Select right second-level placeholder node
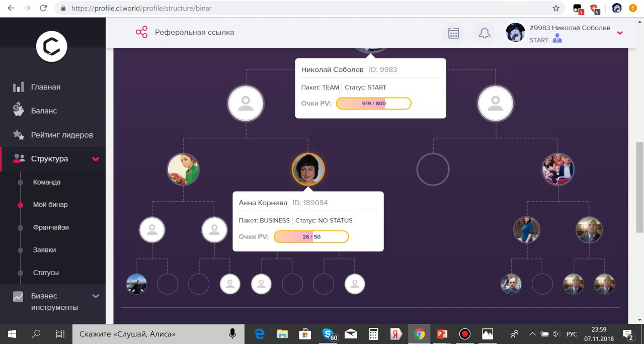The image size is (644, 344). point(496,104)
